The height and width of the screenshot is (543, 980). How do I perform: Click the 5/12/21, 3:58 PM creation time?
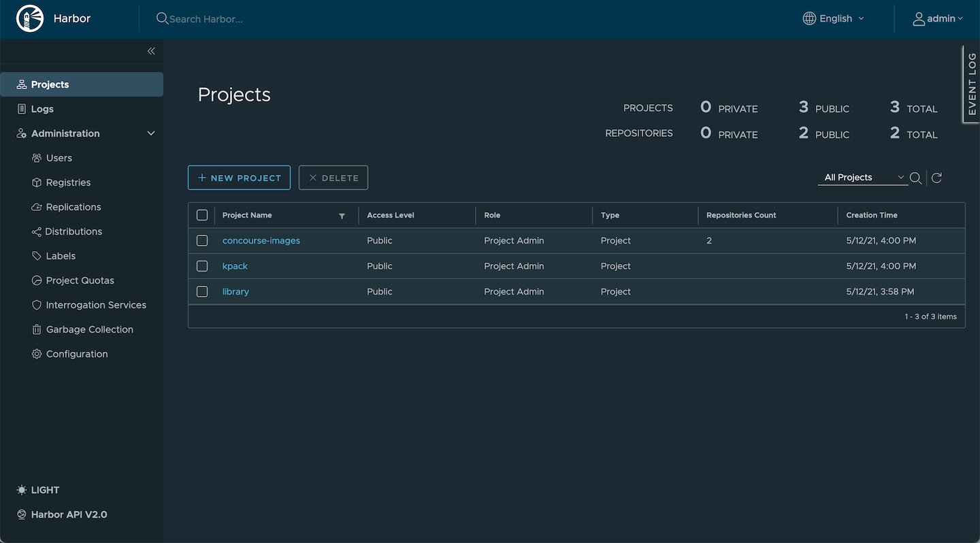[880, 291]
